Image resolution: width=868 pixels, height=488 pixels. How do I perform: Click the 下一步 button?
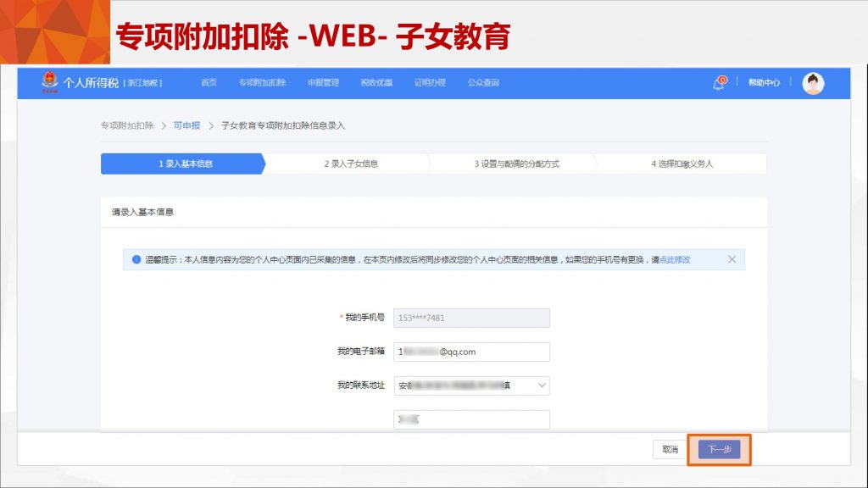coord(719,449)
